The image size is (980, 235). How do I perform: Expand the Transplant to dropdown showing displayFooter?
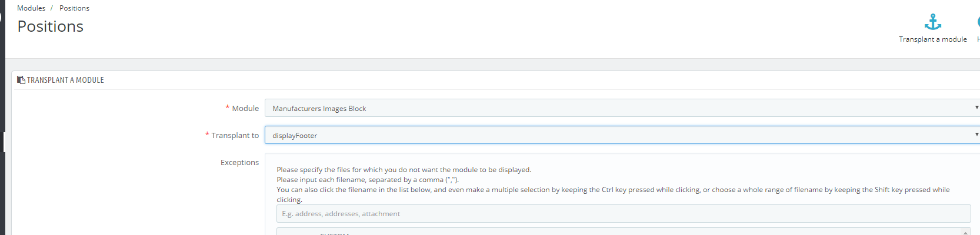pos(622,135)
